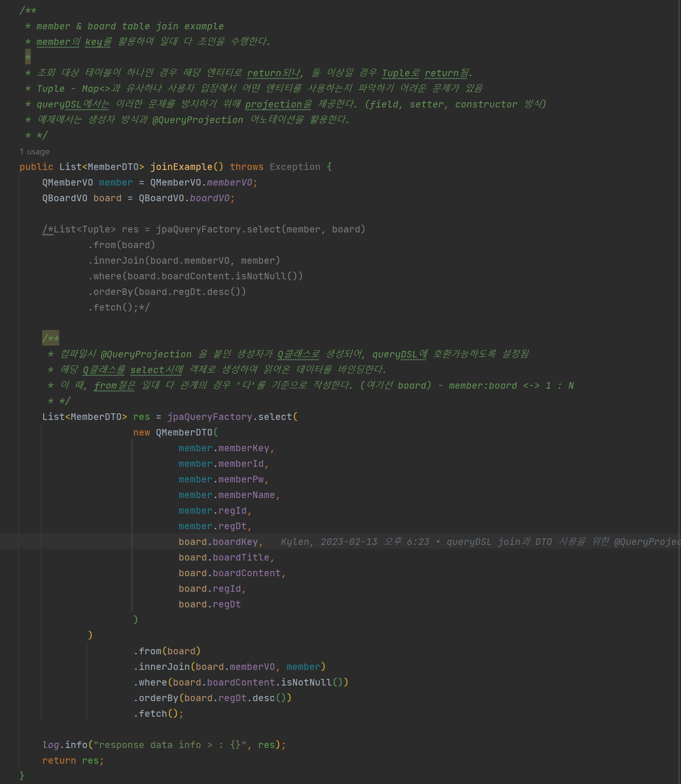Click the "member" variable in the QMemberVO declaration
681x784 pixels.
(x=116, y=182)
